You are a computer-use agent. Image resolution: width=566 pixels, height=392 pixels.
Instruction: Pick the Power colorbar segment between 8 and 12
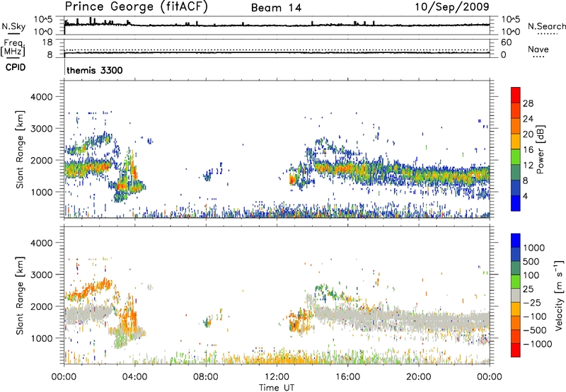(516, 172)
